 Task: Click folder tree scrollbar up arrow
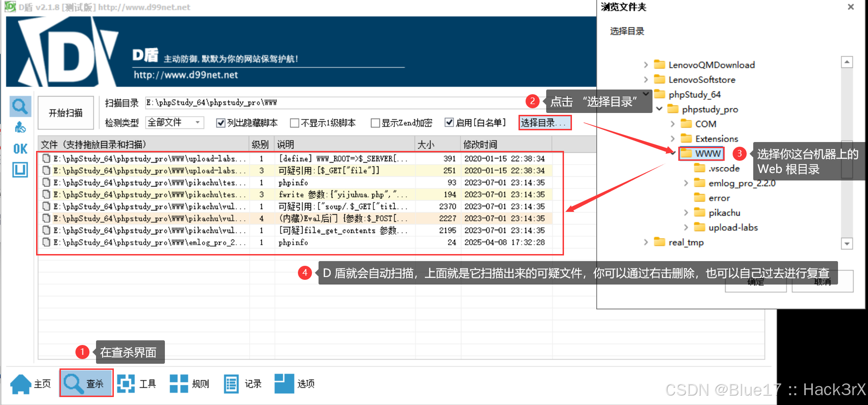click(x=847, y=62)
